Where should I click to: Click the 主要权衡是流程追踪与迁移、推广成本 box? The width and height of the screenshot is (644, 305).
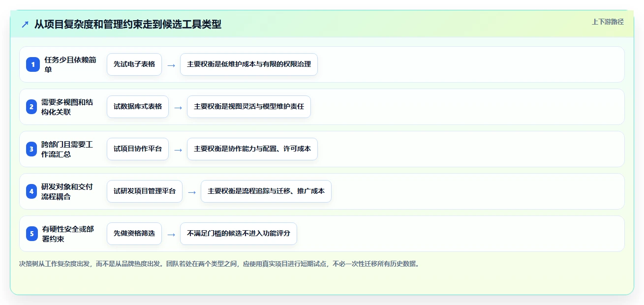266,191
